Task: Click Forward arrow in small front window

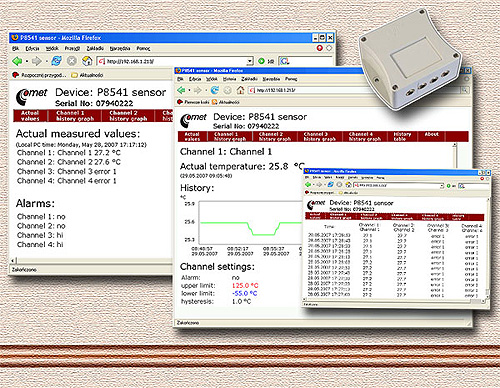Action: point(319,185)
